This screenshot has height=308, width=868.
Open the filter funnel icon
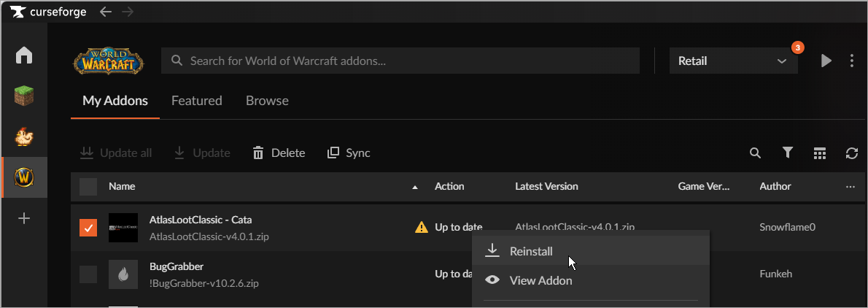788,153
